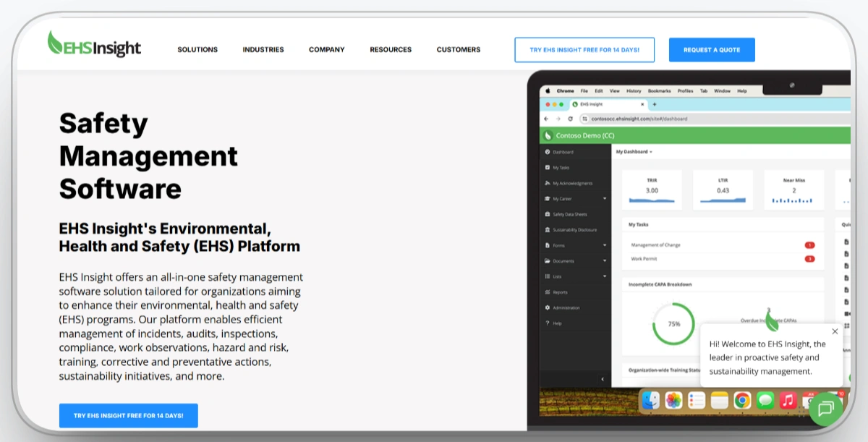Open the Customers menu
Image resolution: width=868 pixels, height=442 pixels.
[459, 50]
